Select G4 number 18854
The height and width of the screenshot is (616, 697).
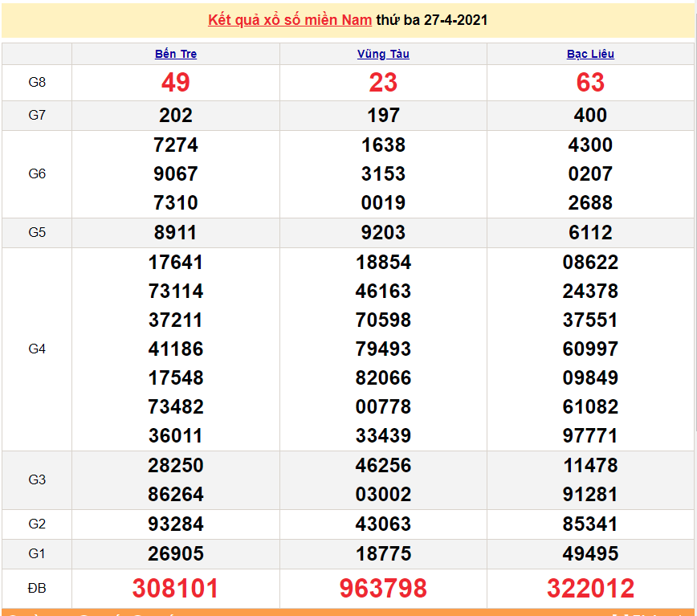383,263
